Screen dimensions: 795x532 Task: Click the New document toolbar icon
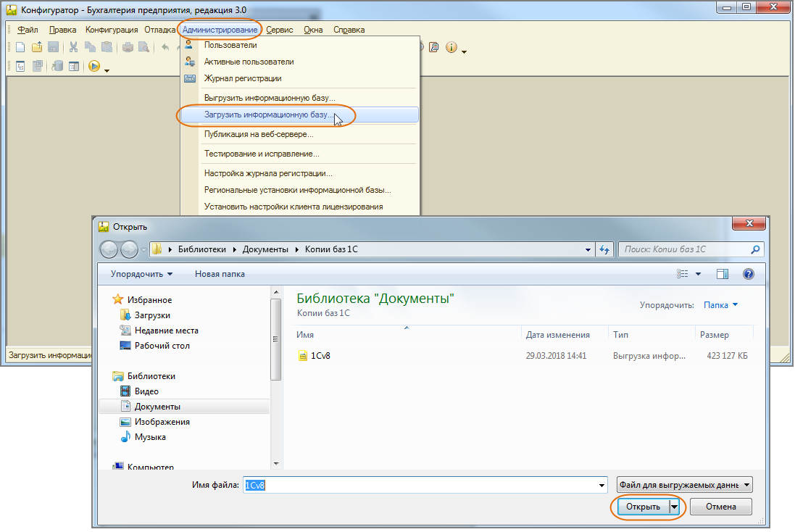[20, 47]
